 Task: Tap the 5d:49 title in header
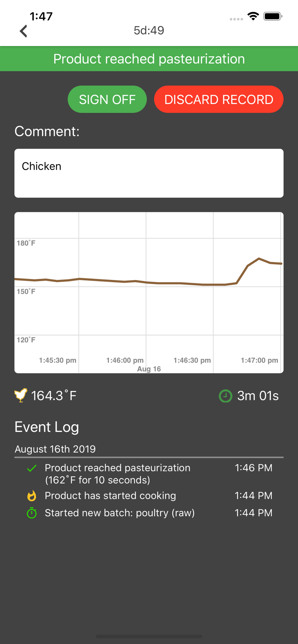(x=149, y=30)
